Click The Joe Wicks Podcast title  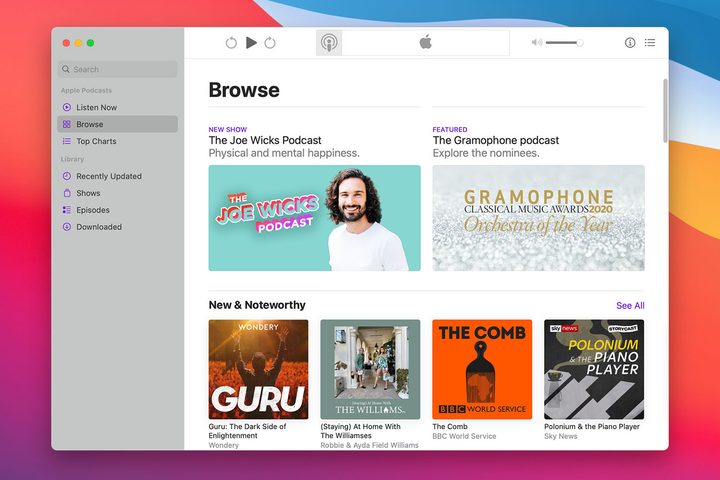265,141
